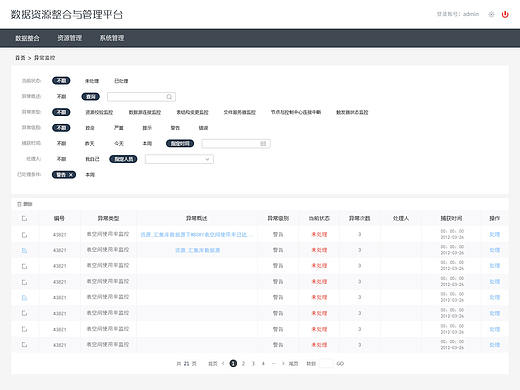
Task: Open the settings gear icon beside admin
Action: 491,14
